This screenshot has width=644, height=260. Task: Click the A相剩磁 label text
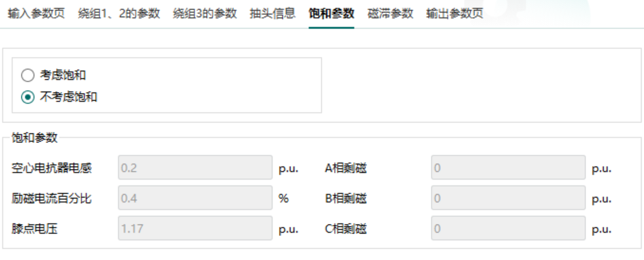click(x=345, y=168)
